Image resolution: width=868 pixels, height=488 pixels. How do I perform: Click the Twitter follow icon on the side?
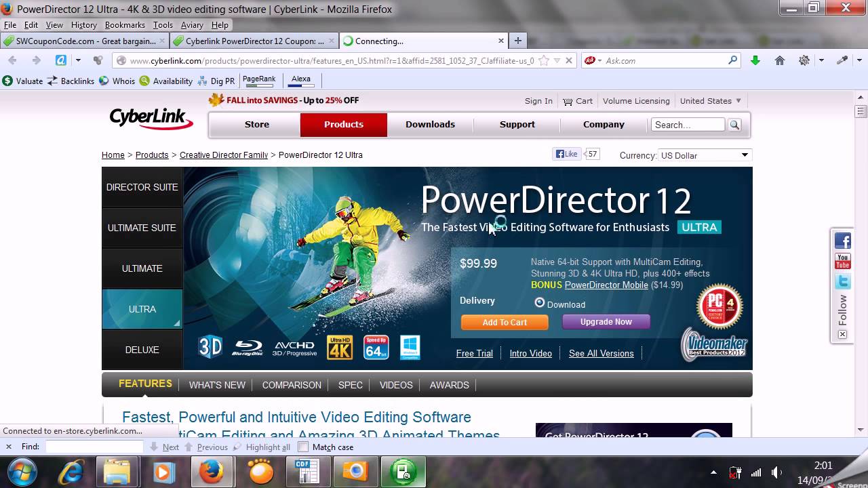pyautogui.click(x=843, y=281)
